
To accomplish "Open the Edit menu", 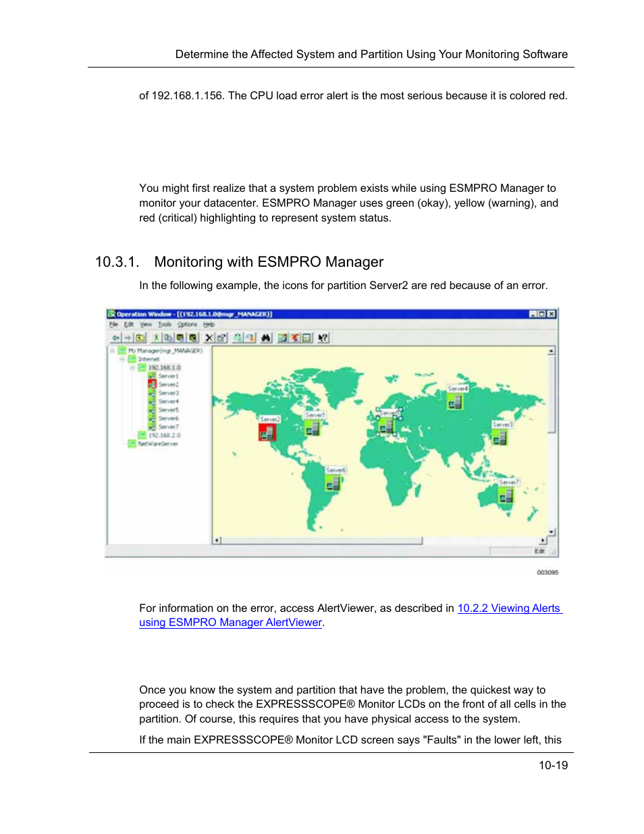I will point(128,325).
